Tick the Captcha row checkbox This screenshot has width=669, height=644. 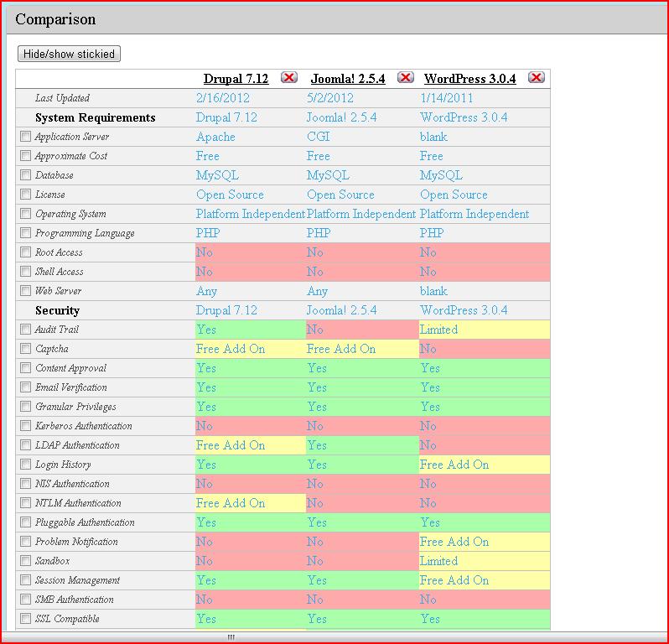tap(26, 348)
